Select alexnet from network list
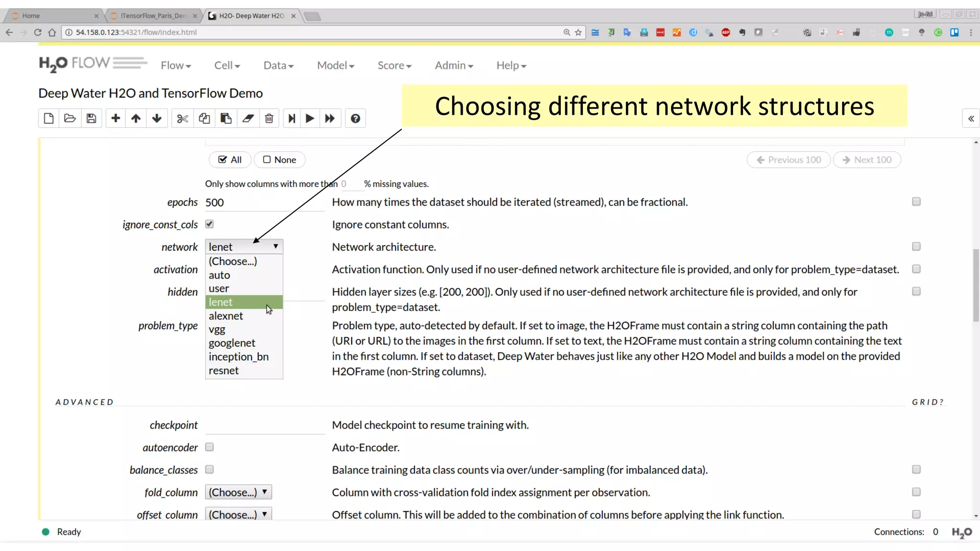Viewport: 980px width, 551px height. click(x=244, y=316)
